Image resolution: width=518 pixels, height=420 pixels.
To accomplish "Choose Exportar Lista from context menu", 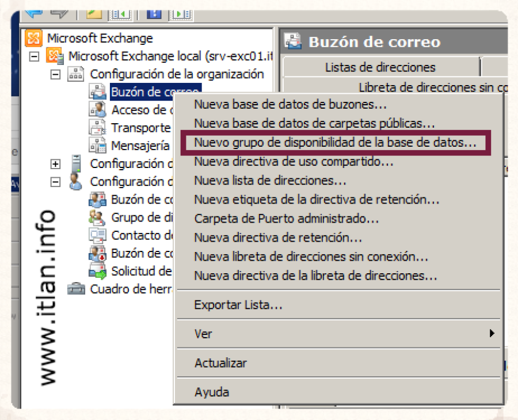I will [x=238, y=305].
